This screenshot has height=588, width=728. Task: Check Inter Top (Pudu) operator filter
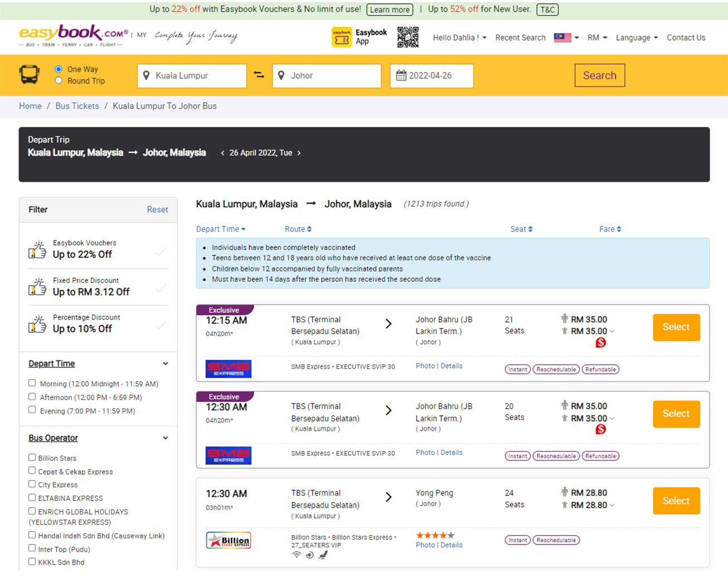[x=32, y=548]
